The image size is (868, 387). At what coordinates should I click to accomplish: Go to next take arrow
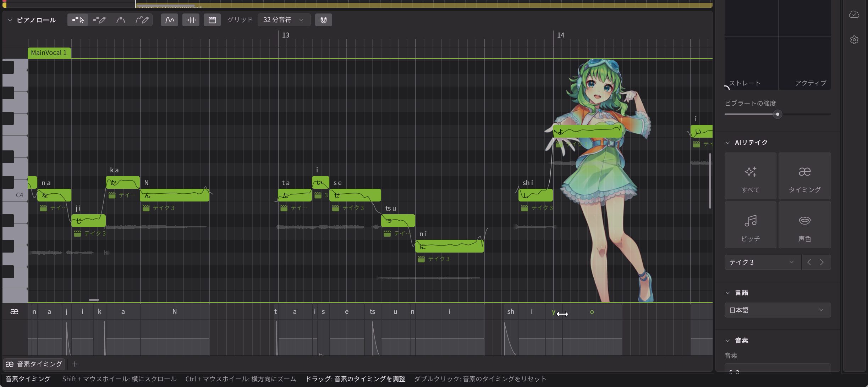[822, 262]
